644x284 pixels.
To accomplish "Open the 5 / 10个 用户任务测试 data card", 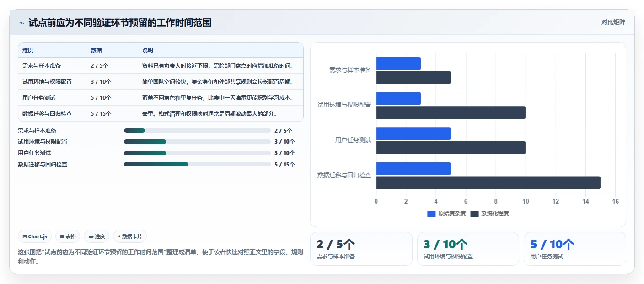I will [x=575, y=249].
